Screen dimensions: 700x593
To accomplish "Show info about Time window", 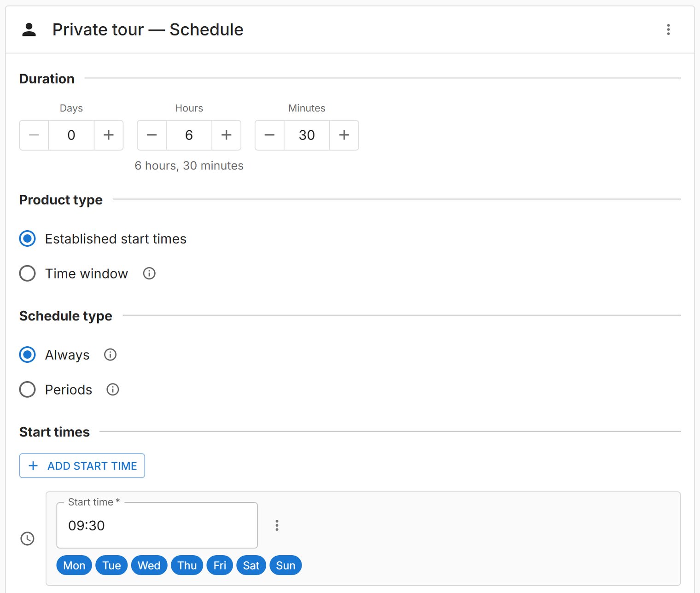I will click(x=149, y=273).
